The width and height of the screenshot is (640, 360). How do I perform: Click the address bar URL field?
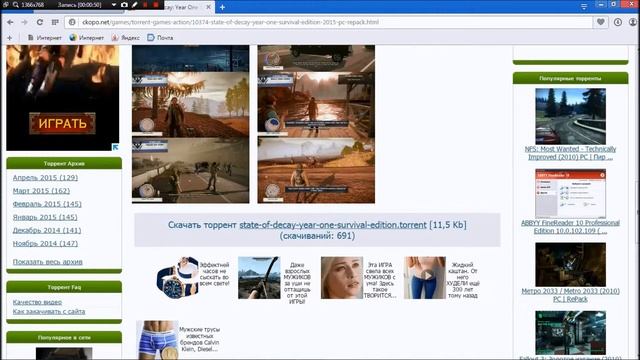(x=328, y=22)
